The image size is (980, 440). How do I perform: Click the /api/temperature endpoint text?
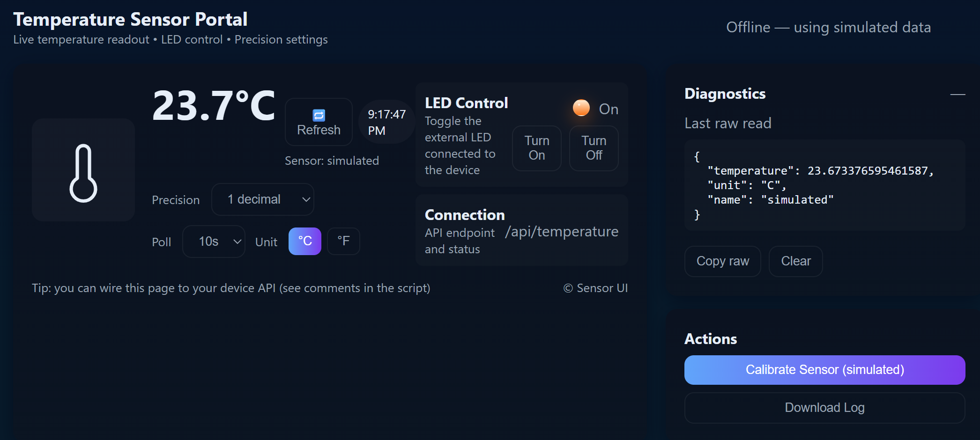[x=561, y=232]
